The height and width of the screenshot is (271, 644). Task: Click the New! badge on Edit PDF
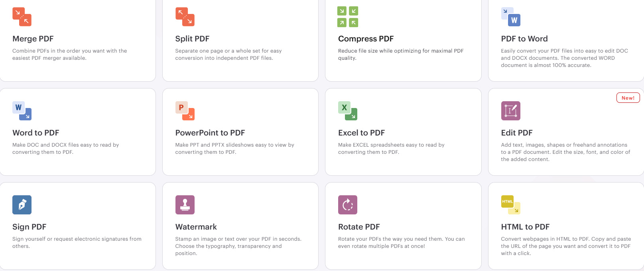[x=628, y=98]
